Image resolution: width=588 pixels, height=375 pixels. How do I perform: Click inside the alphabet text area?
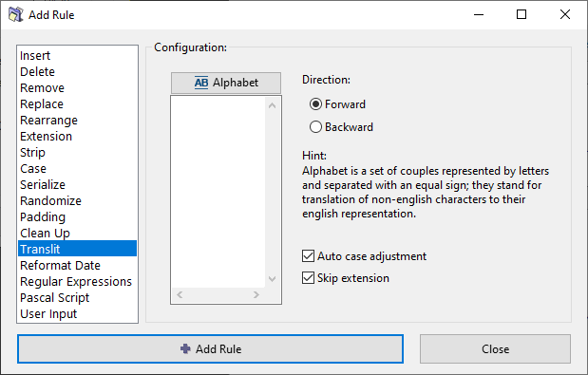coord(218,192)
